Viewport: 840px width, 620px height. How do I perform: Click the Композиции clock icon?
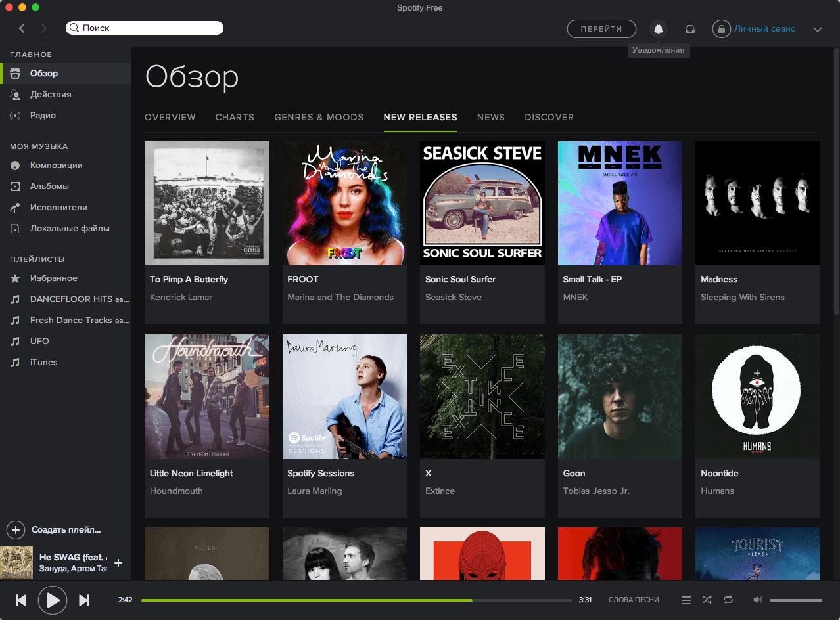tap(15, 165)
